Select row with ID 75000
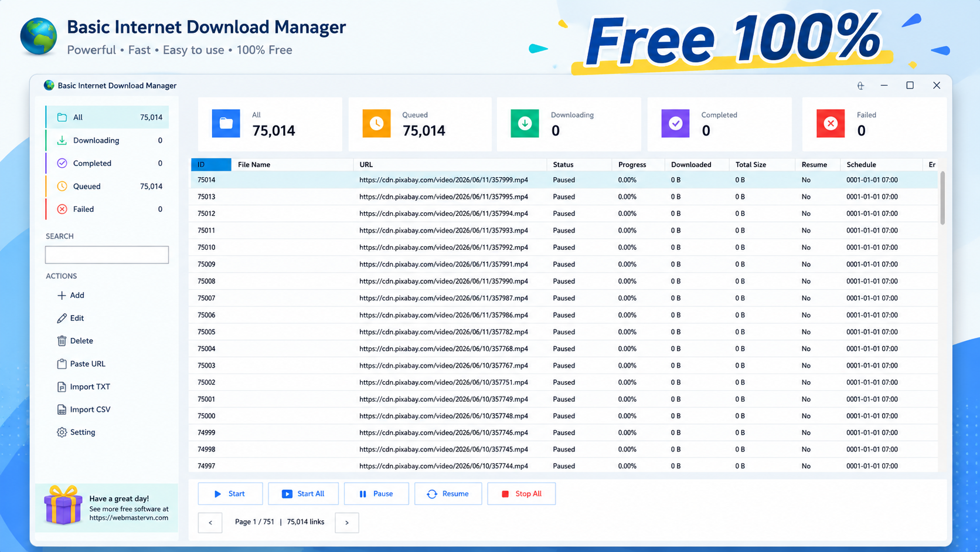The height and width of the screenshot is (552, 980). (x=564, y=416)
